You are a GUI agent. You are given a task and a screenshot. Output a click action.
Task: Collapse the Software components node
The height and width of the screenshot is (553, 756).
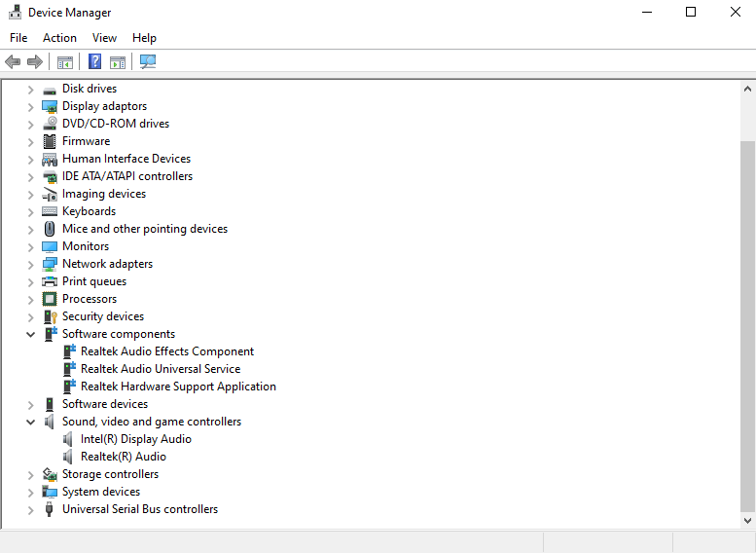tap(30, 334)
